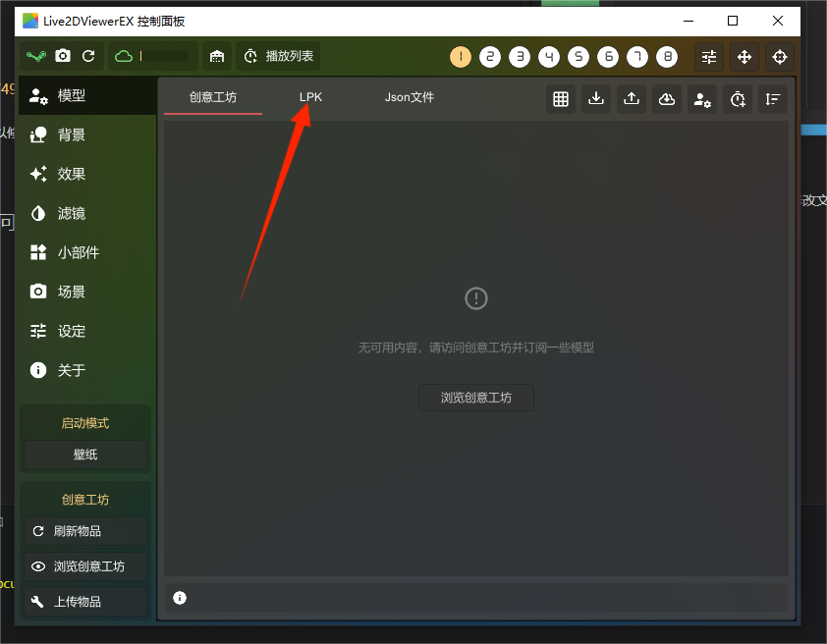Open the timer settings icon in model toolbar
This screenshot has height=644, width=827.
tap(738, 99)
